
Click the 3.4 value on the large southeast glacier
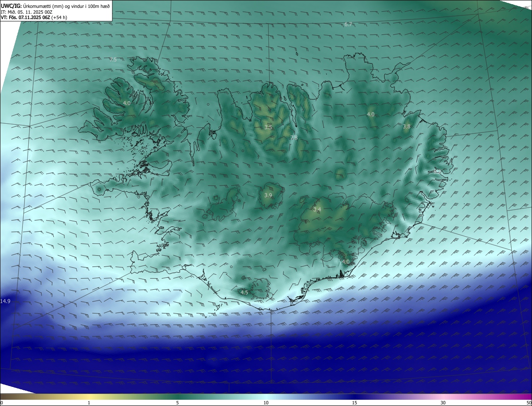[317, 209]
